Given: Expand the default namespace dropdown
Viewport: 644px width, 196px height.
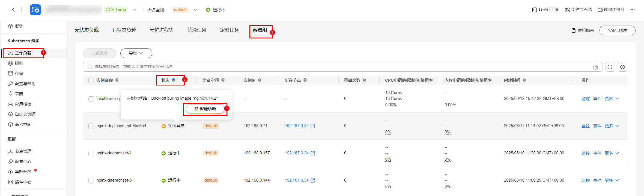Looking at the screenshot, I should coord(195,10).
